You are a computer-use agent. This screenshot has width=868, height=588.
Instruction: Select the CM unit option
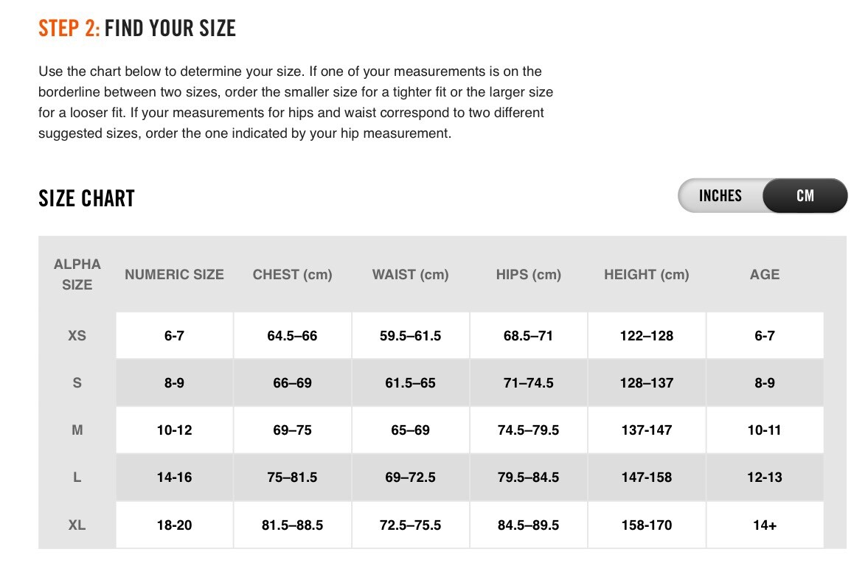tap(805, 196)
